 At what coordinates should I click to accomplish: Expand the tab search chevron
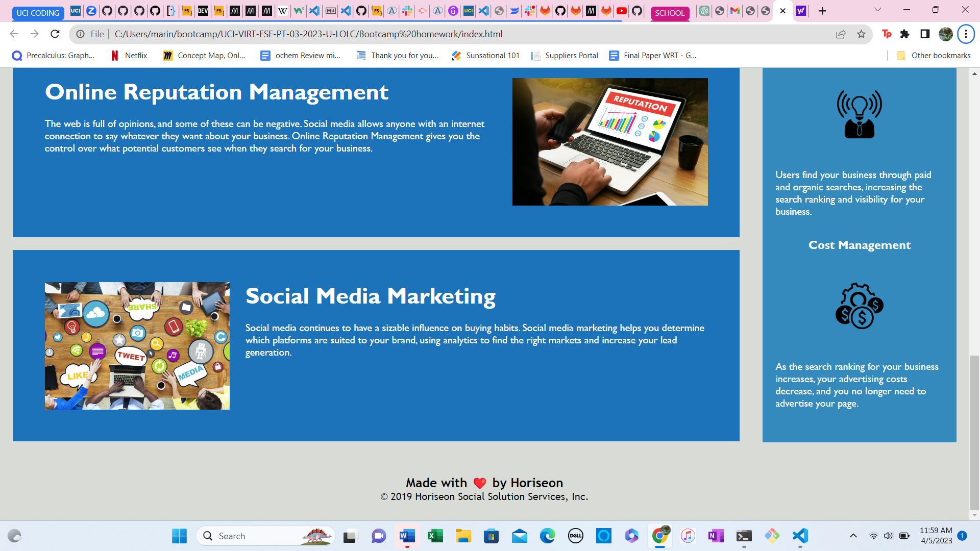point(877,10)
